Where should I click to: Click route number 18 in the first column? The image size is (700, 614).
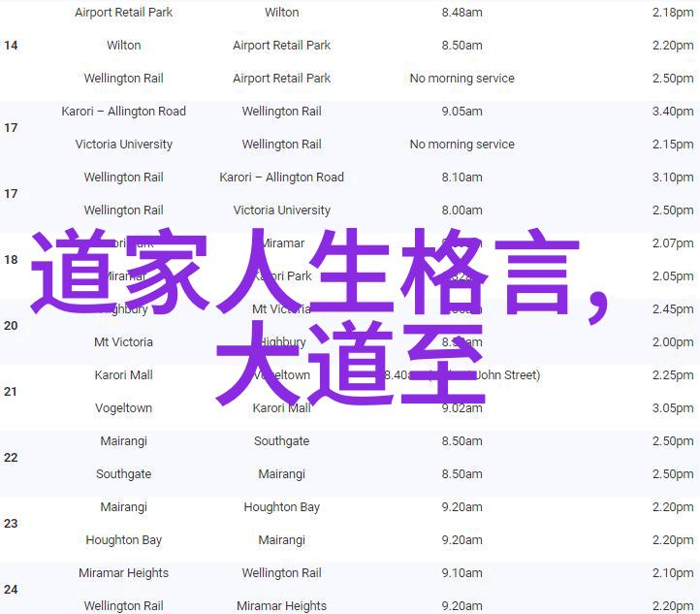click(11, 259)
